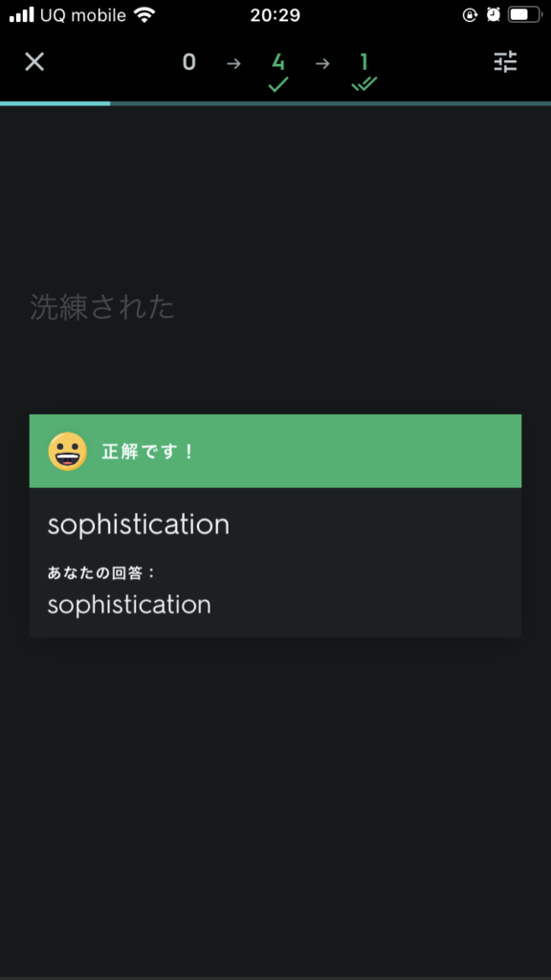Tap the alarm clock status icon
551x980 pixels.
(494, 15)
